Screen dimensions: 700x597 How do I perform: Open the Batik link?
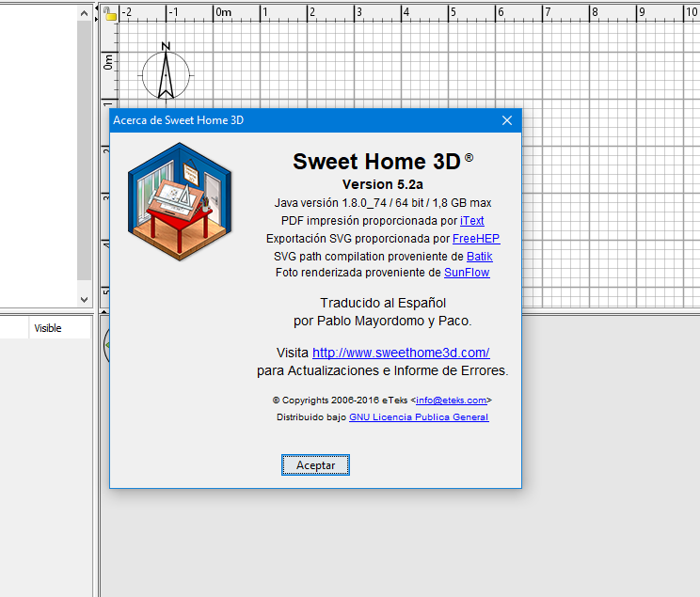480,257
